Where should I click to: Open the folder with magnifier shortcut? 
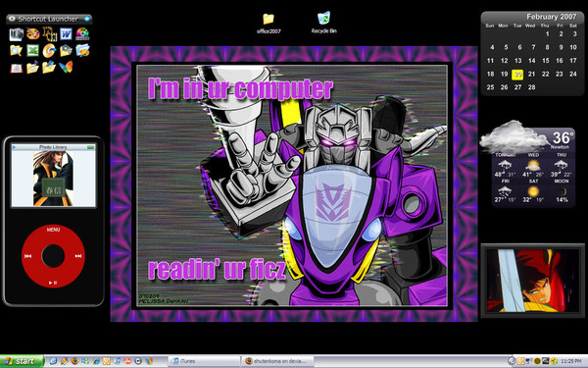coord(16,50)
